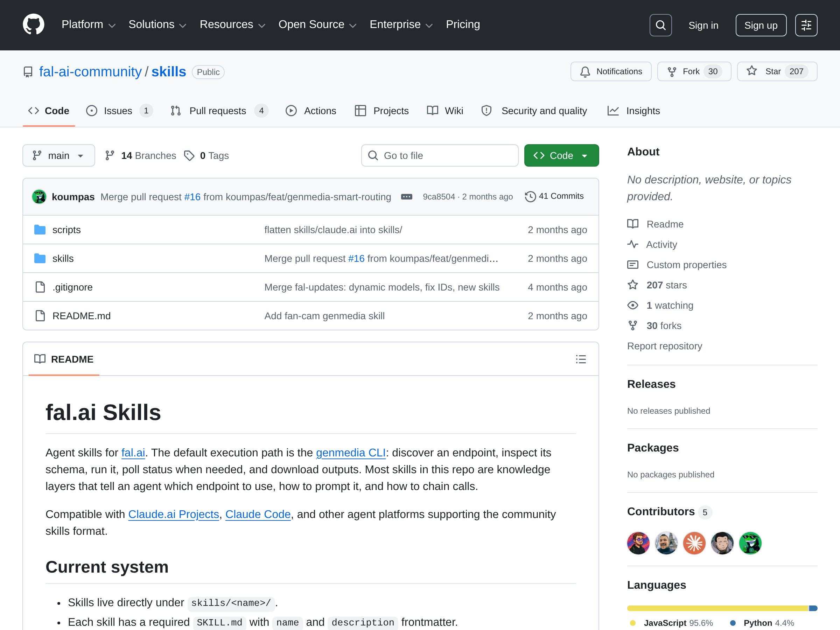
Task: Open koumpas avatar next to latest commit
Action: [x=39, y=197]
